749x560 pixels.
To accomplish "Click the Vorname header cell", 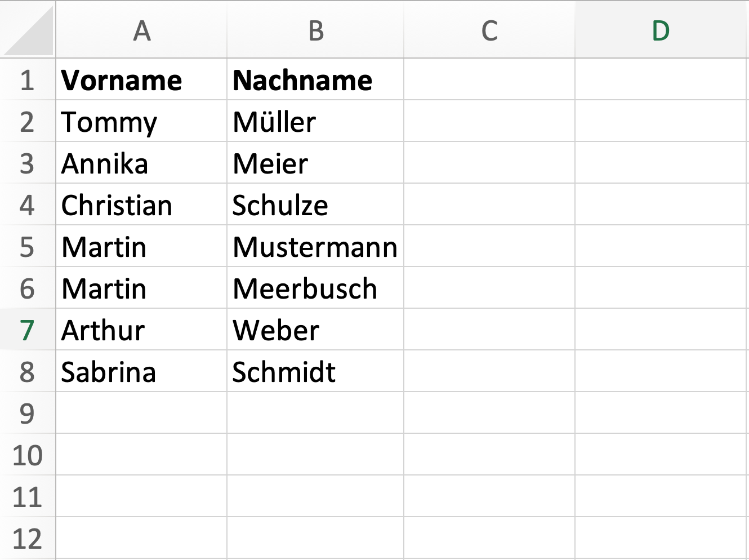I will (x=141, y=80).
